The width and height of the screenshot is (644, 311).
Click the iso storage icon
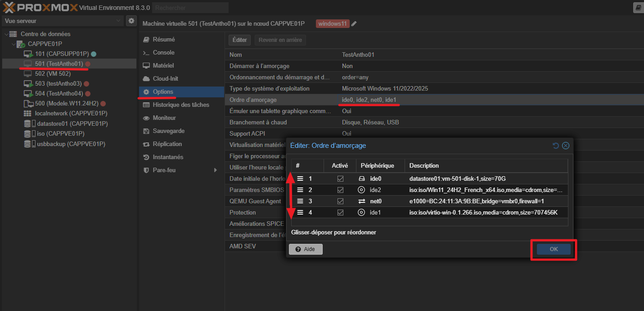29,134
